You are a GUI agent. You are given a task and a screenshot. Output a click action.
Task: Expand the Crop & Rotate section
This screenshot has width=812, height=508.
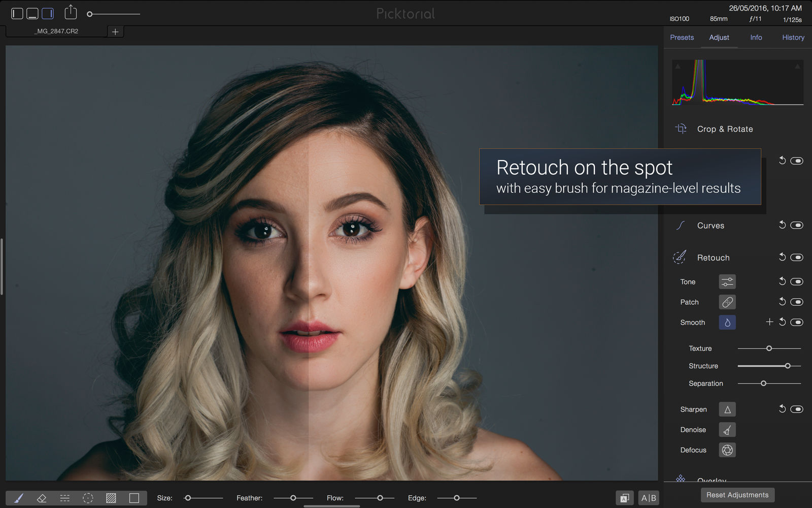(x=725, y=129)
